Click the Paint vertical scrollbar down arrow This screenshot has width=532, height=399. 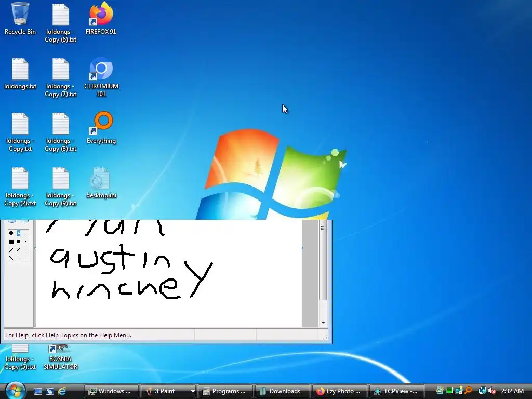click(x=323, y=323)
